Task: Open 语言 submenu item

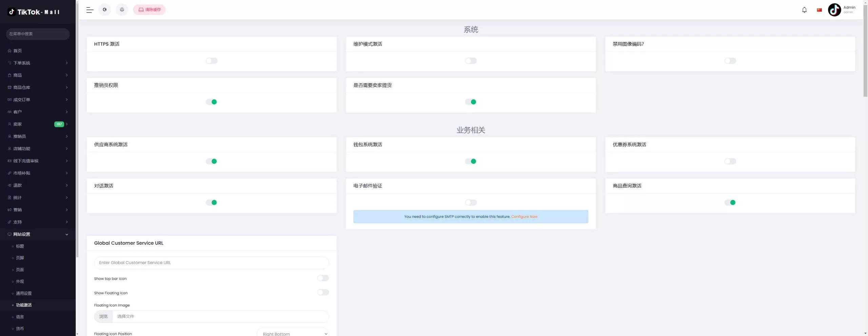Action: (x=20, y=317)
